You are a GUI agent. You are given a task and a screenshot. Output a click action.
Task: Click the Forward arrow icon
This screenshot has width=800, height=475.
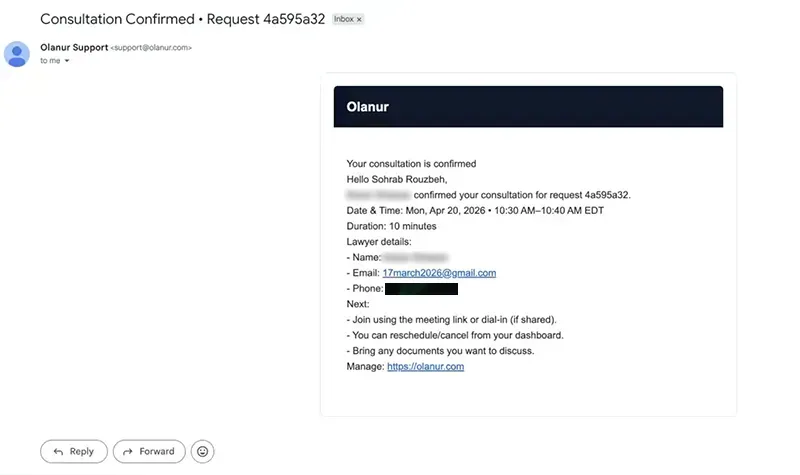tap(128, 452)
